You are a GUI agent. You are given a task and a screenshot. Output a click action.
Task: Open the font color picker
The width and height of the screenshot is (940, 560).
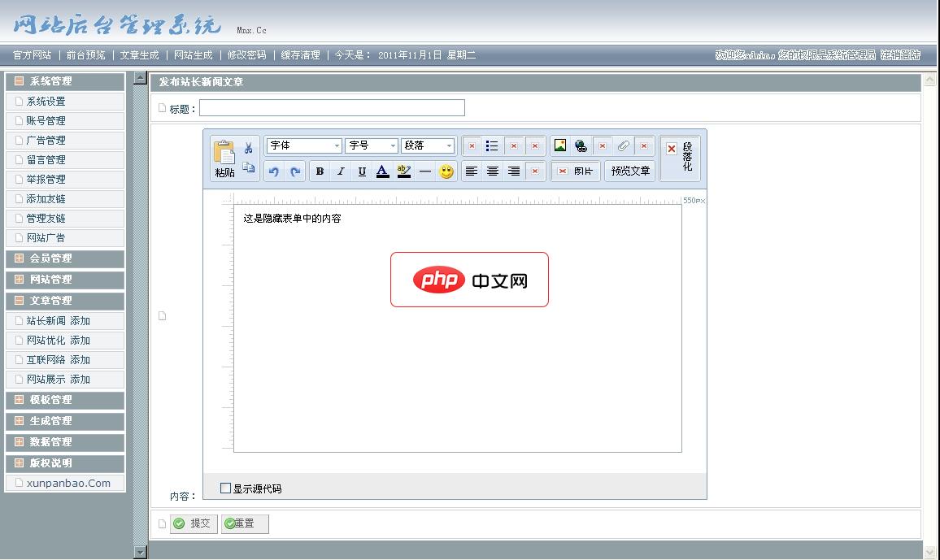(381, 171)
